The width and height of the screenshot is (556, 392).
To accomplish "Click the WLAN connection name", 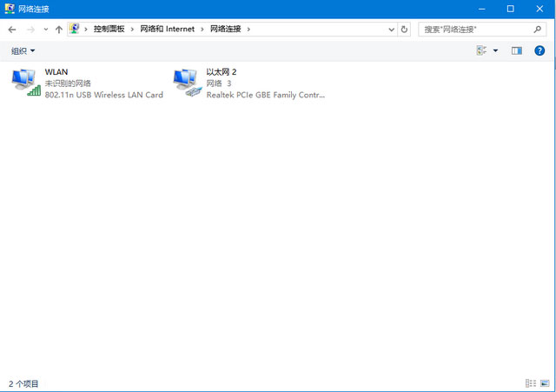I will 56,72.
